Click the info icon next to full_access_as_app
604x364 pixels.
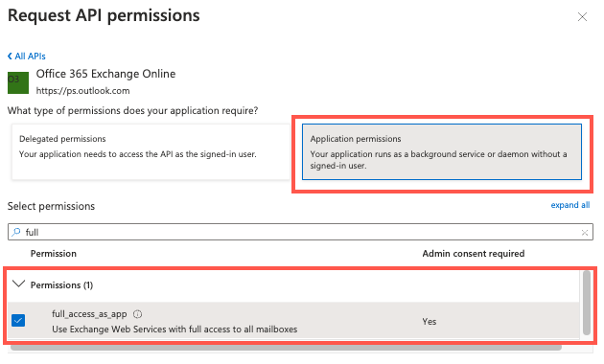(x=137, y=314)
